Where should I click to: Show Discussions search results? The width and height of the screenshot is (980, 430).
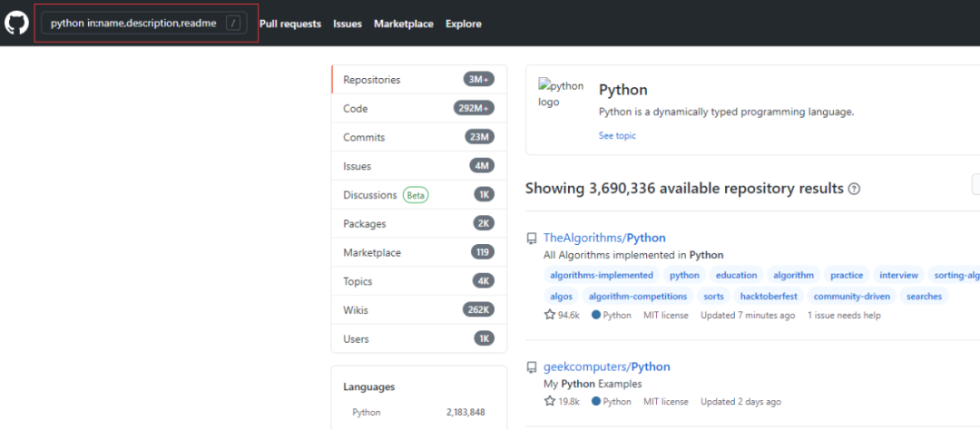pyautogui.click(x=418, y=194)
